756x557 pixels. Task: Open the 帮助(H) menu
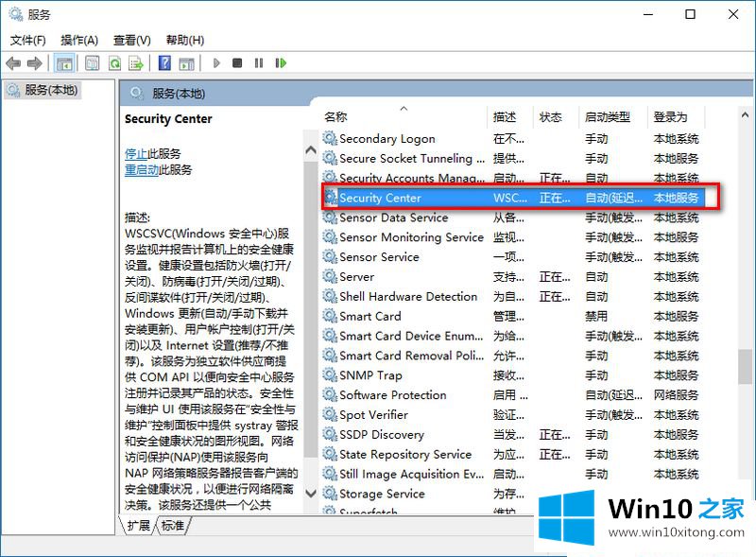[x=185, y=40]
